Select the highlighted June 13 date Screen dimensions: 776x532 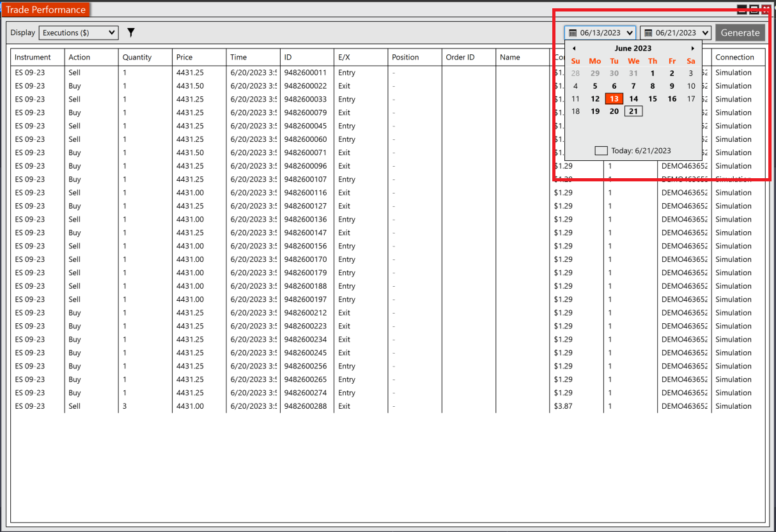[x=614, y=98]
